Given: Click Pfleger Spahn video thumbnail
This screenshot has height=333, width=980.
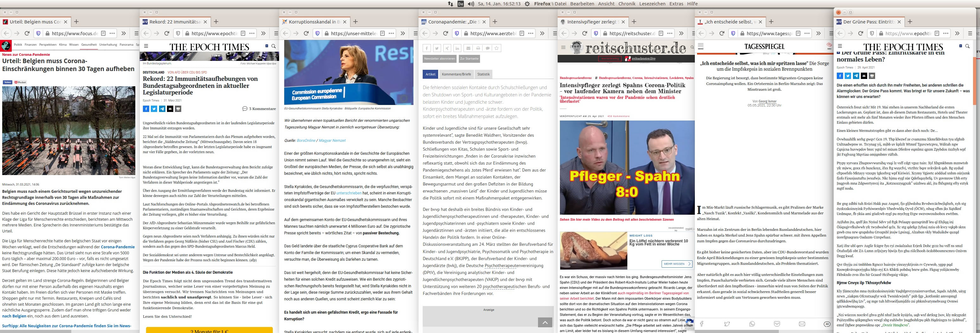Looking at the screenshot, I should 627,168.
